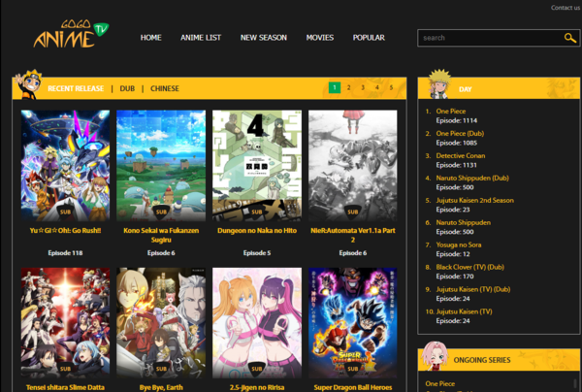Screen dimensions: 582x392
Task: Open Dungeon no Naka no Hito poster
Action: [x=257, y=165]
